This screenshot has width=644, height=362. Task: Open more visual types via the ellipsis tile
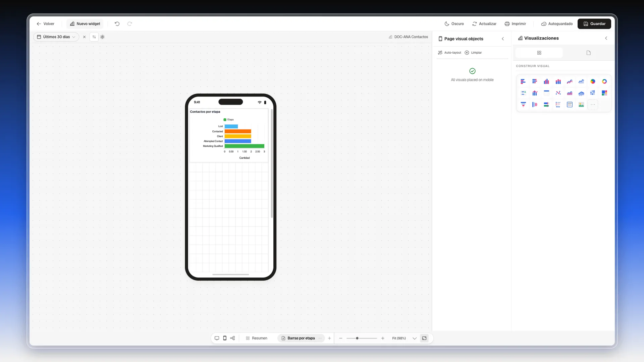pos(593,105)
